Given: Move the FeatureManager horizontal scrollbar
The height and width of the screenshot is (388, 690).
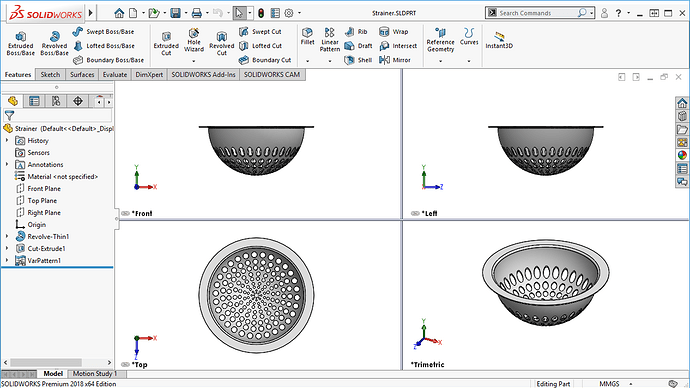Looking at the screenshot, I should (46, 362).
